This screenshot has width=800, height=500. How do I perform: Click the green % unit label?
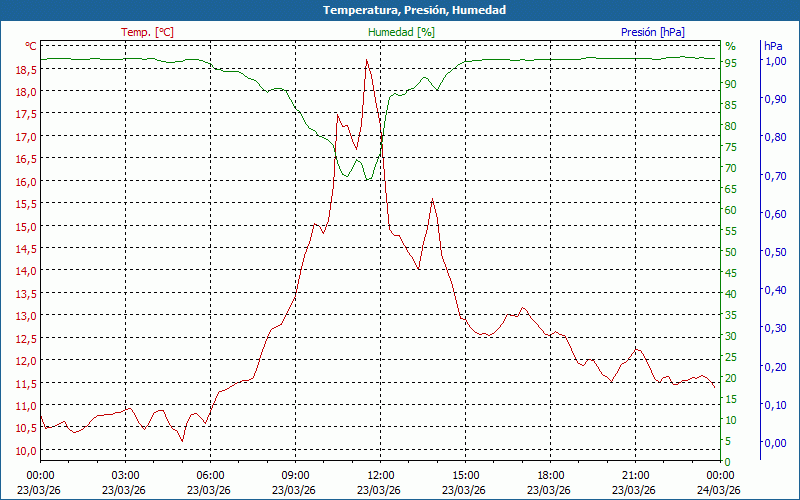(x=730, y=46)
